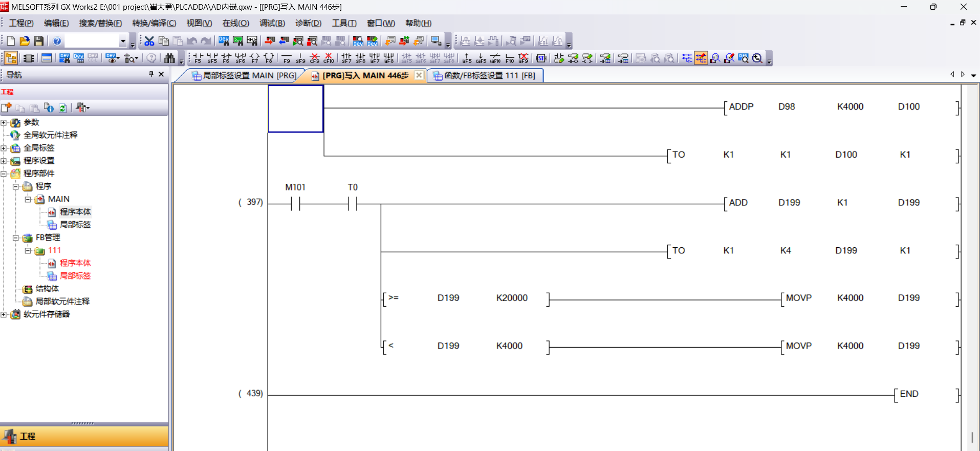Screen dimensions: 980x451
Task: Delete vertical line with cF10 icon
Action: pyautogui.click(x=329, y=58)
